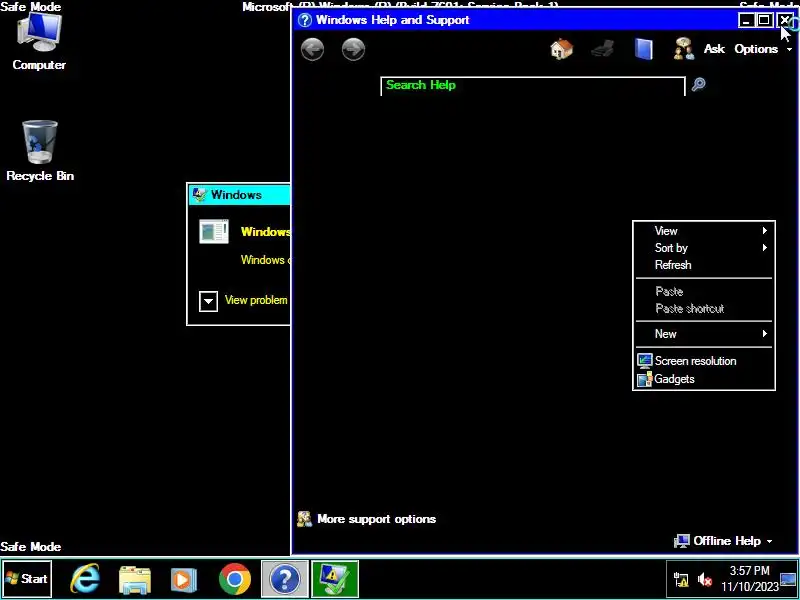Image resolution: width=800 pixels, height=600 pixels.
Task: Launch Internet Explorer from taskbar
Action: 84,579
